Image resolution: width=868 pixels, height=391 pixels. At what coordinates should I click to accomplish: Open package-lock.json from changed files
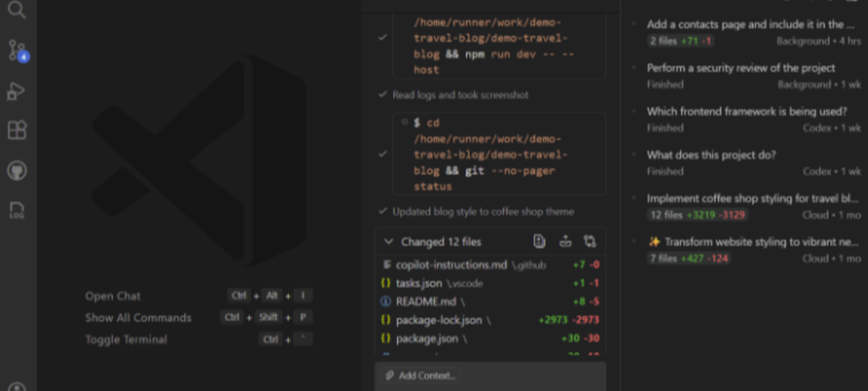tap(439, 320)
